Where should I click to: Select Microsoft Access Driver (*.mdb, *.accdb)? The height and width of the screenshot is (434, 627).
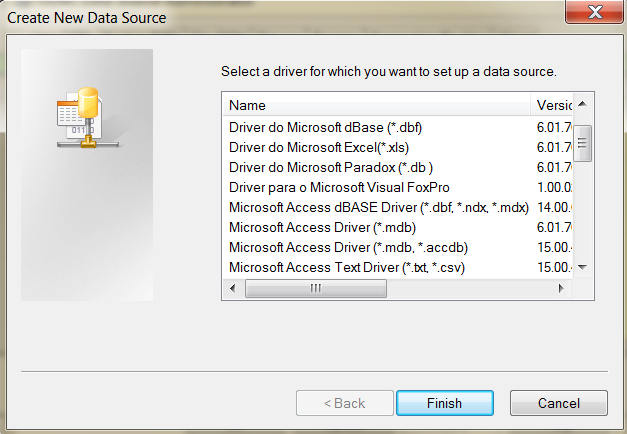(x=348, y=248)
